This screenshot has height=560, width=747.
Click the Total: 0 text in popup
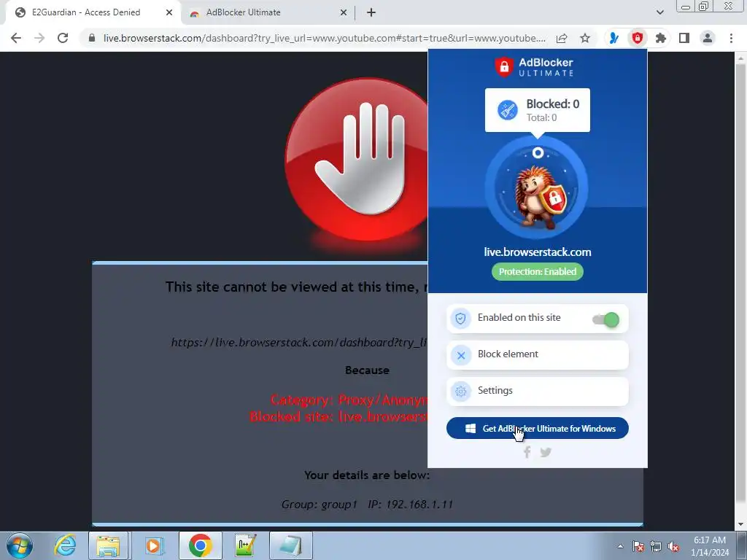click(541, 117)
